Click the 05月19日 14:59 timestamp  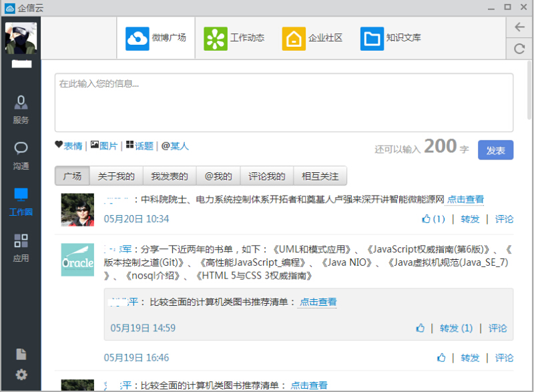[143, 328]
